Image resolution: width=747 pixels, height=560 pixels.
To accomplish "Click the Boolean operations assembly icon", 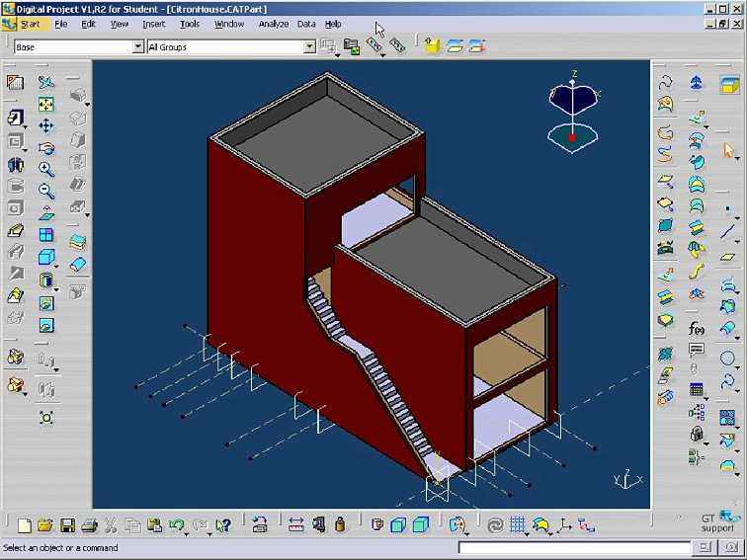I will (x=15, y=357).
